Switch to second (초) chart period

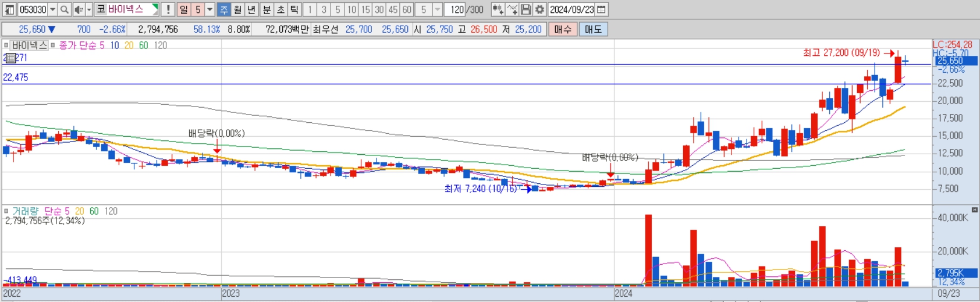tap(280, 9)
